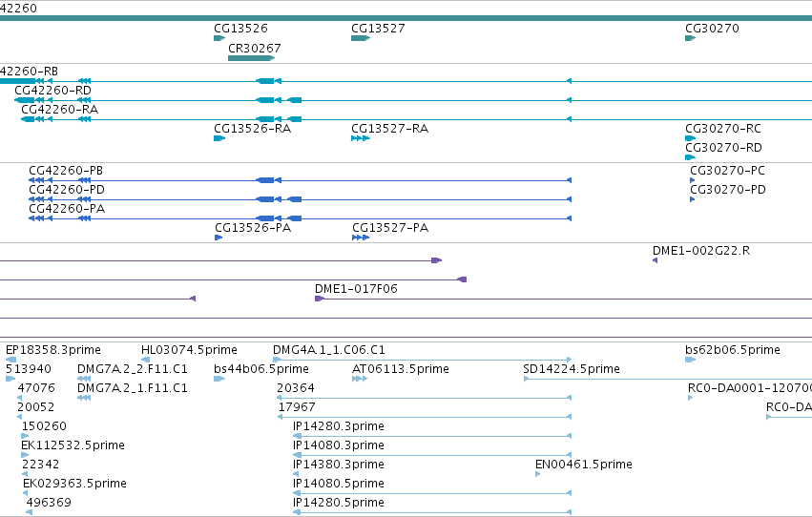
Task: Select transcript CG42260-RD label
Action: 52,91
